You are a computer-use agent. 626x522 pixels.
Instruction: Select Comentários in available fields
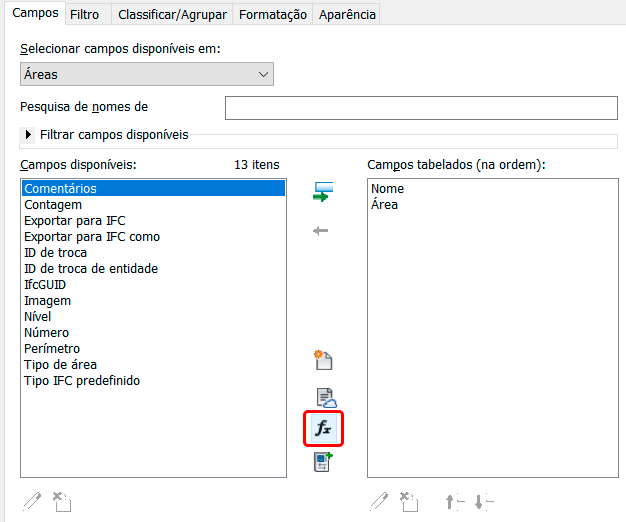coord(153,188)
